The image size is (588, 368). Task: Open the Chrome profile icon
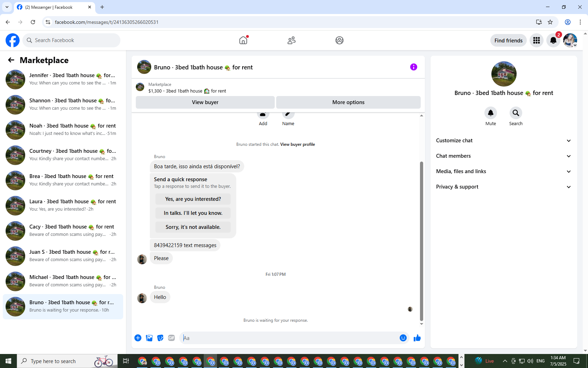click(x=568, y=22)
